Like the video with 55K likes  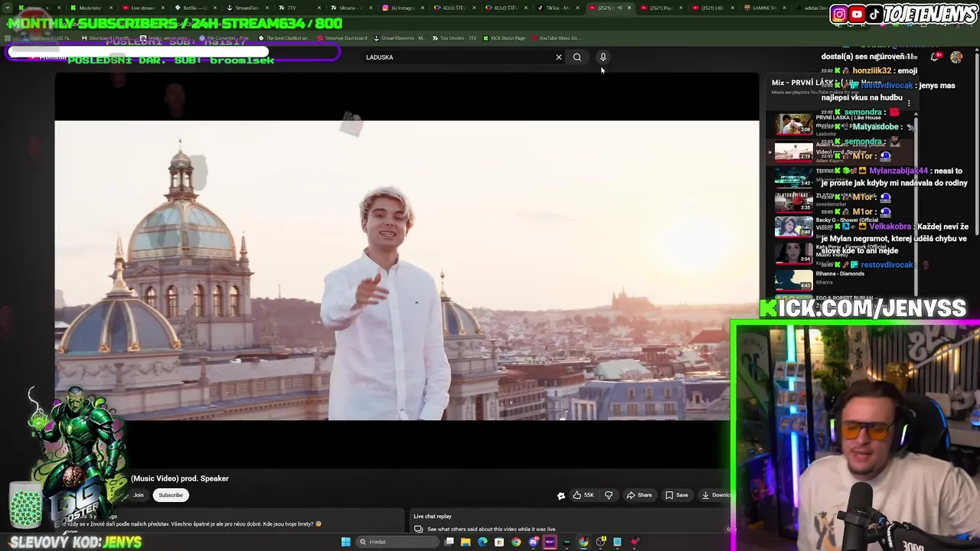[583, 495]
